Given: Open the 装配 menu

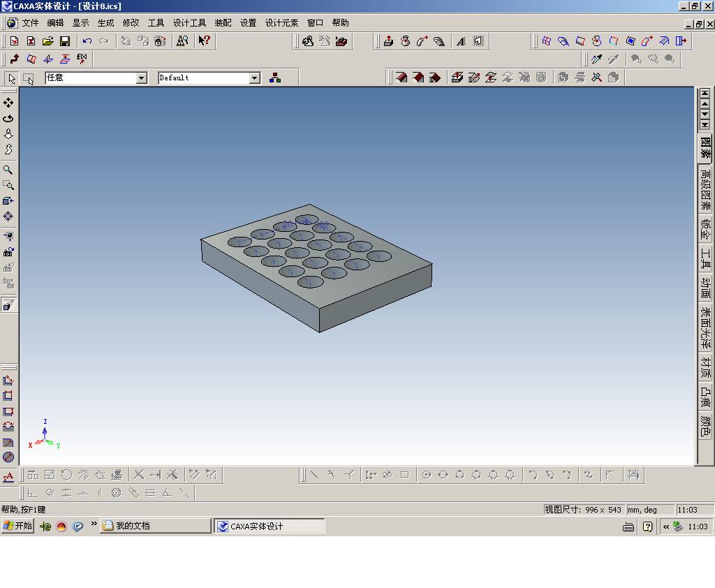Looking at the screenshot, I should click(223, 23).
